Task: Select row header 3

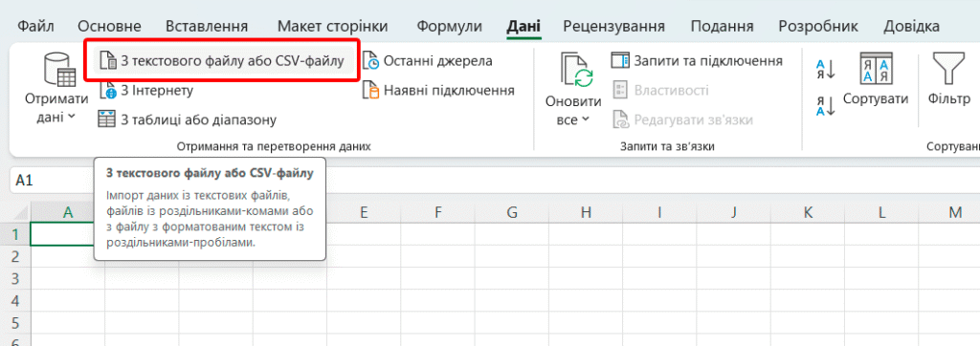Action: point(16,278)
